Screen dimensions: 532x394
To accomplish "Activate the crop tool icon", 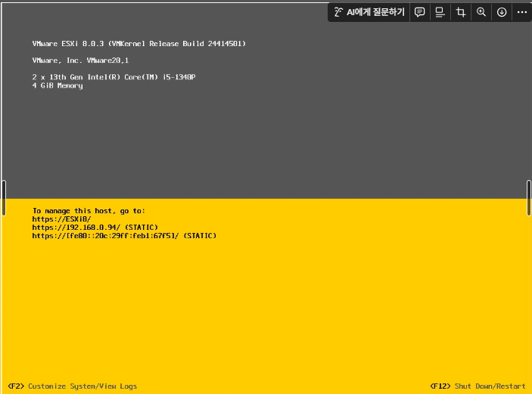I will (460, 12).
